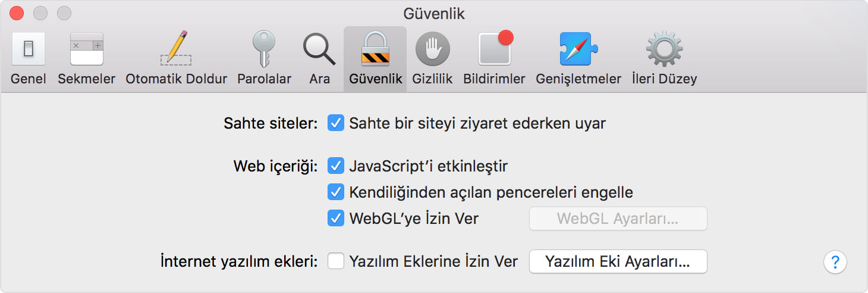Open Otomatik Doldur pencil icon
Image resolution: width=868 pixels, height=293 pixels.
[176, 49]
